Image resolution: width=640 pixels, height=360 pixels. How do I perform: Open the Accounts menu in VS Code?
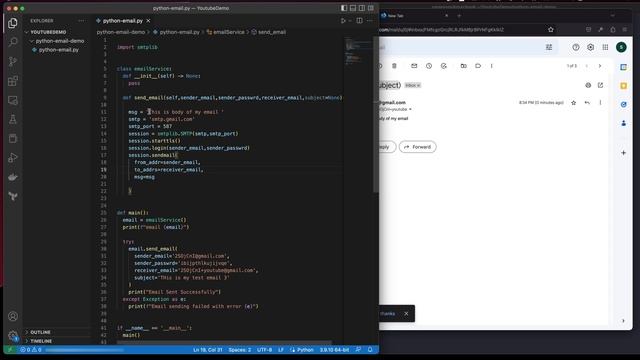click(x=13, y=316)
